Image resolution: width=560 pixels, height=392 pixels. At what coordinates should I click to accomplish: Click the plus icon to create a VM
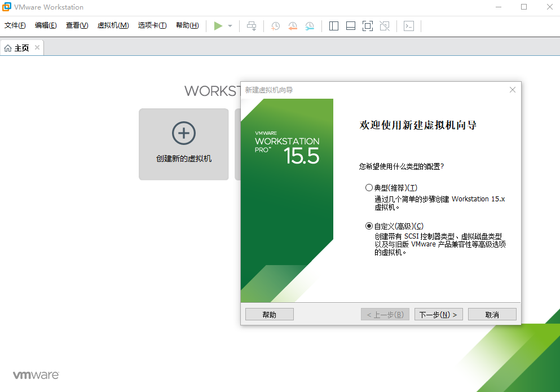pos(184,133)
